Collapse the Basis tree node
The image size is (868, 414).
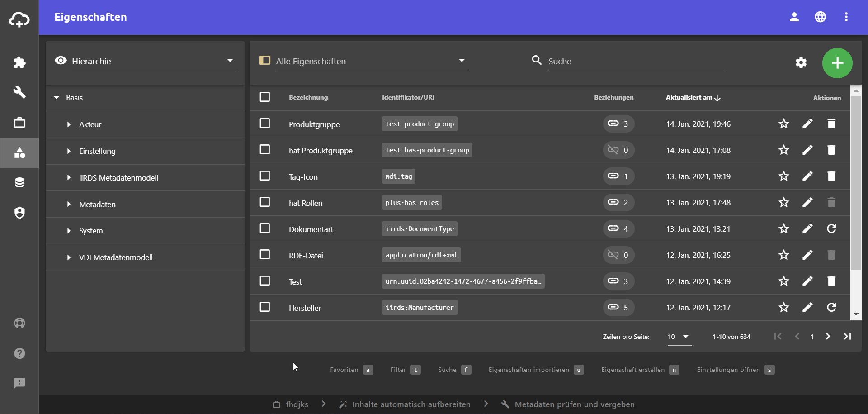point(57,98)
